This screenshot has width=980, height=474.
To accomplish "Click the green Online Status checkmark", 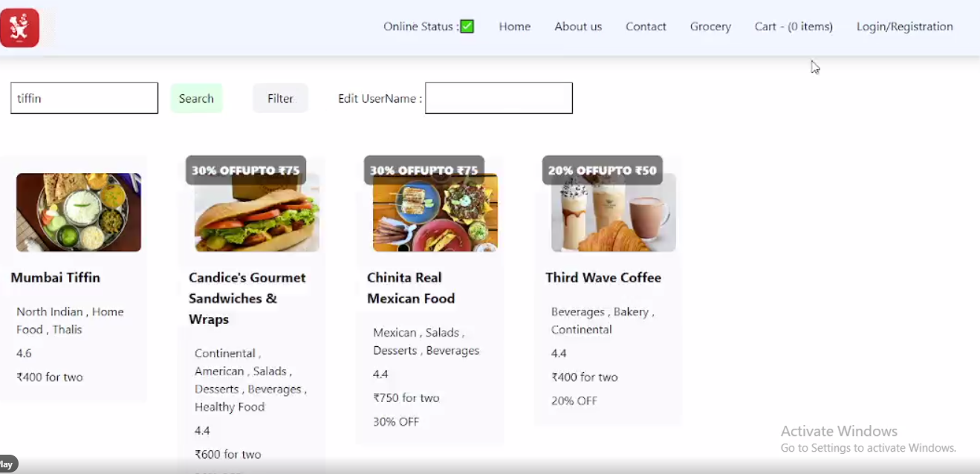I will (467, 27).
